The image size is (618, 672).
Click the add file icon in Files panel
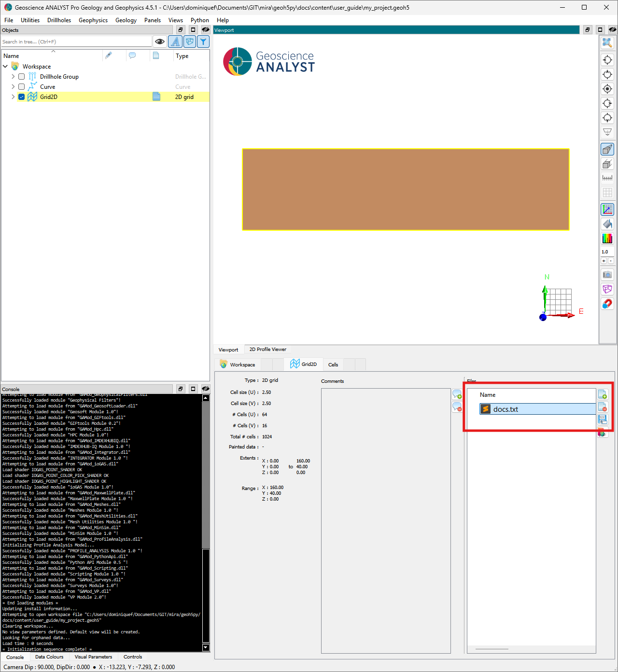click(603, 394)
